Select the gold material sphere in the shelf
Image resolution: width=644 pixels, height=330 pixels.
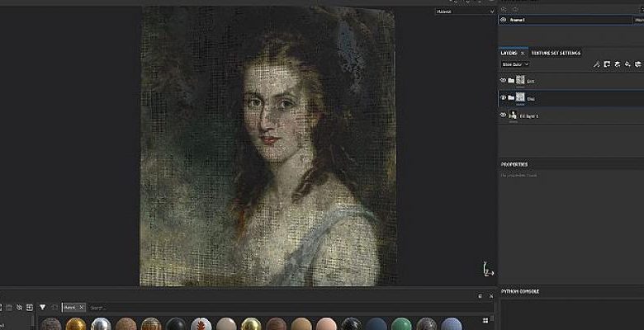click(x=76, y=324)
